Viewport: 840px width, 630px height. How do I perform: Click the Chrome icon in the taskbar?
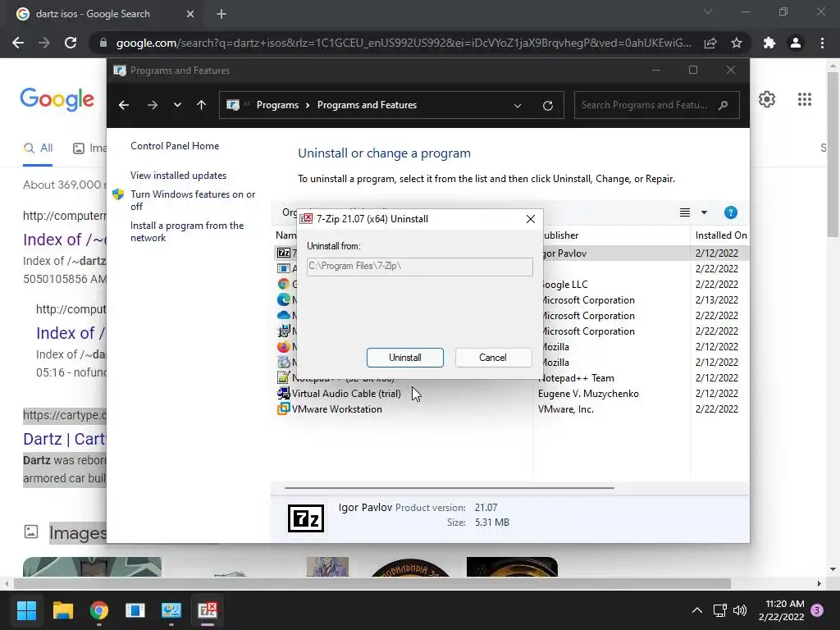click(x=99, y=610)
